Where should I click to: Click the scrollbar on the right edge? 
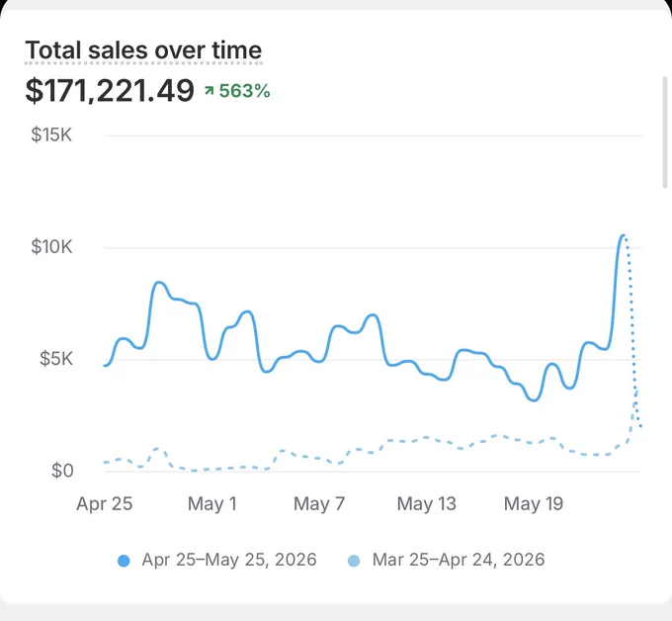(665, 133)
